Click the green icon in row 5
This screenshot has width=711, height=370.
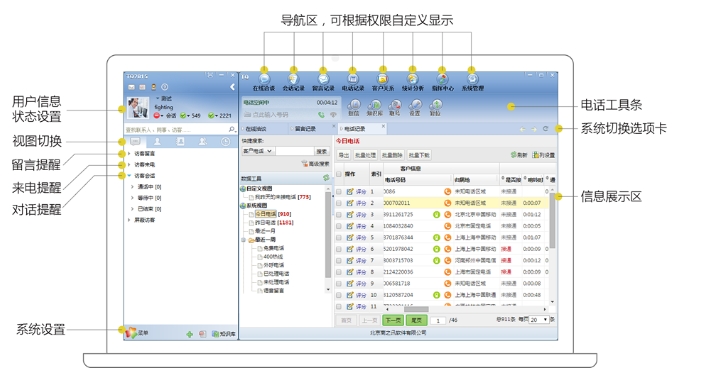click(436, 238)
